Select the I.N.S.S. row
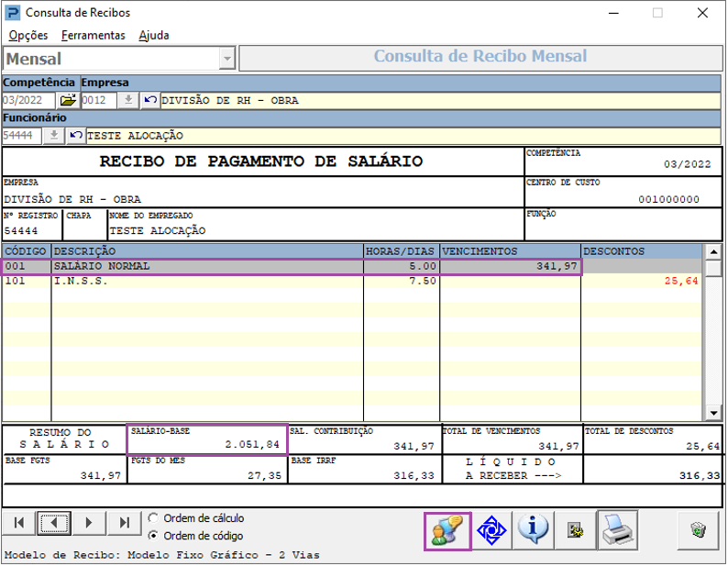Image resolution: width=728 pixels, height=566 pixels. point(352,281)
